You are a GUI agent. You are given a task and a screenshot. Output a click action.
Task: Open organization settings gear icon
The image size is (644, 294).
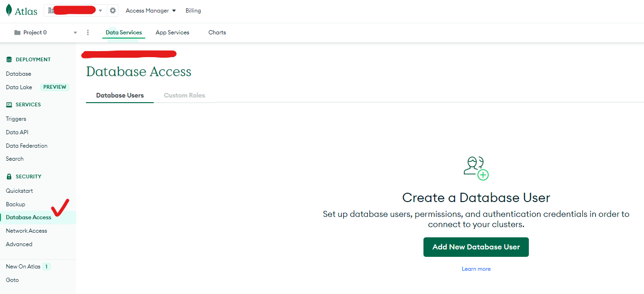click(x=113, y=10)
